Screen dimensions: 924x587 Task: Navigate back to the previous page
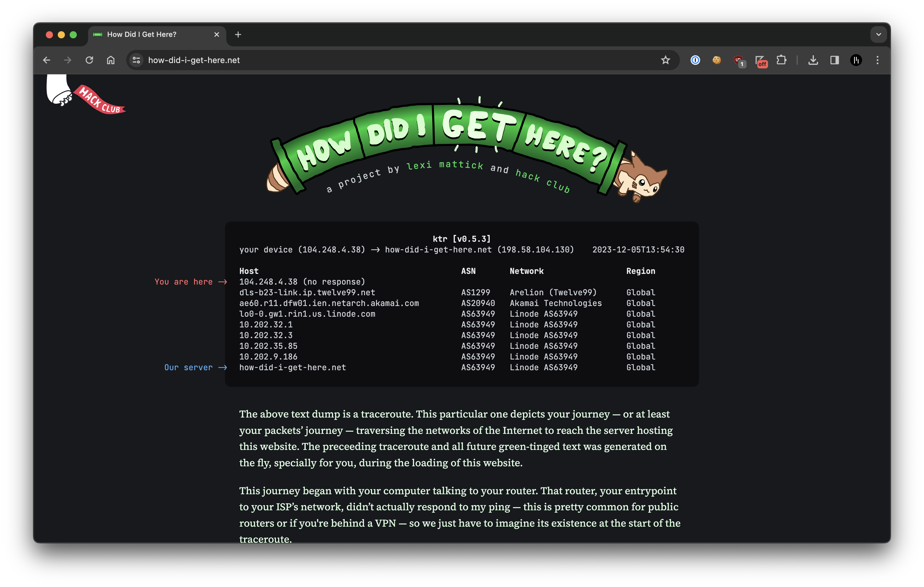pos(47,60)
